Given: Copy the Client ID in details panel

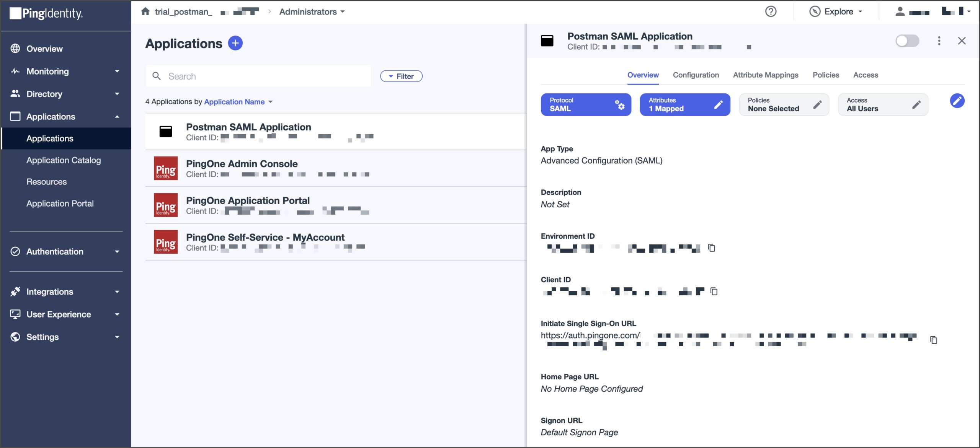Looking at the screenshot, I should (x=714, y=291).
